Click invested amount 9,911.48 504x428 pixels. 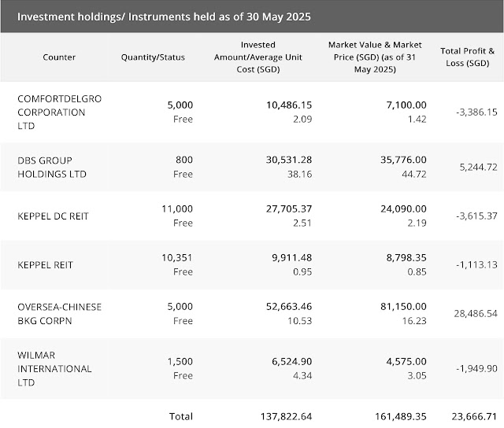pos(292,257)
